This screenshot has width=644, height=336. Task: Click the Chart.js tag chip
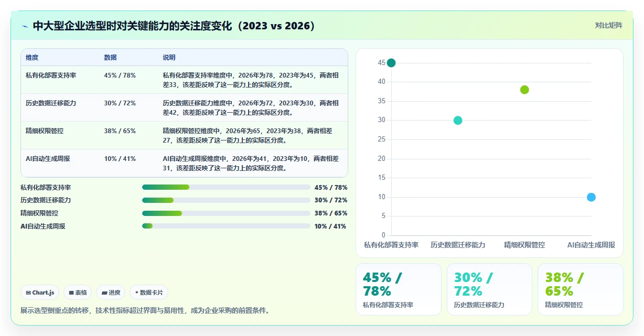coord(40,292)
